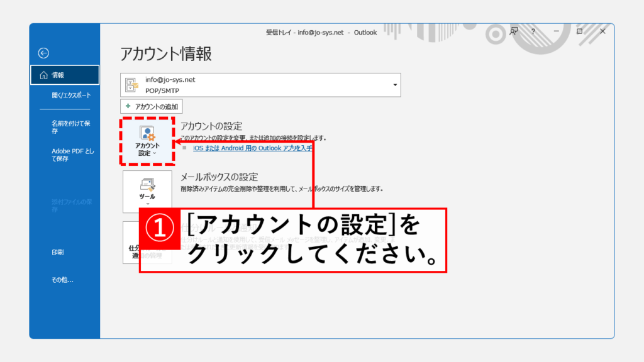Open the 印刷 page
Viewport: 644px width, 362px height.
58,252
